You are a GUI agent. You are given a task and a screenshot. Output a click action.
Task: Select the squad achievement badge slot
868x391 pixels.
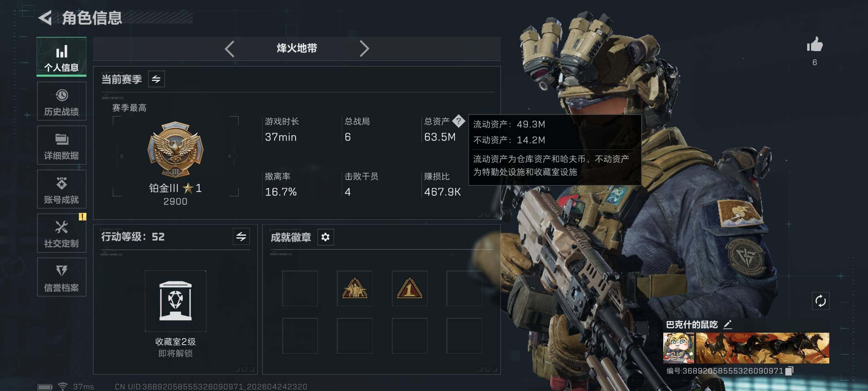[x=354, y=288]
